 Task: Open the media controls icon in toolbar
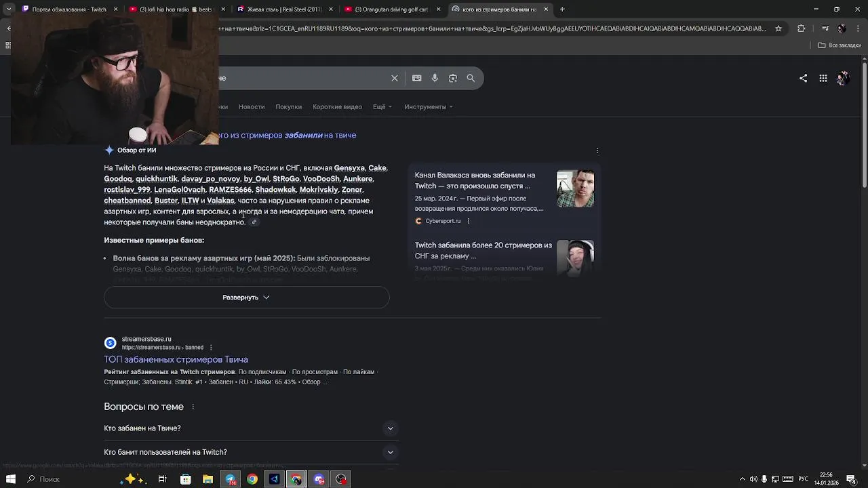pos(825,28)
